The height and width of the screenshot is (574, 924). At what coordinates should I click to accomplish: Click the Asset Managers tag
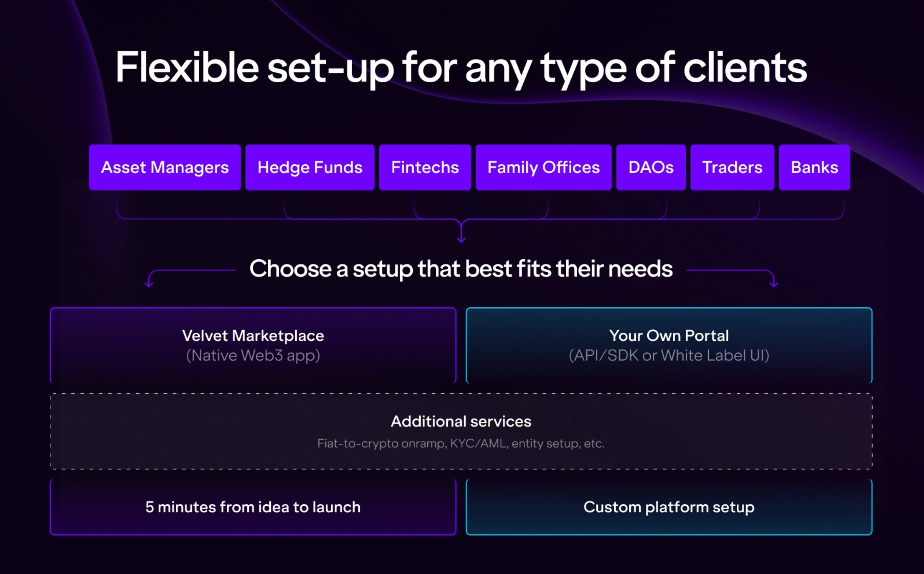pyautogui.click(x=165, y=167)
